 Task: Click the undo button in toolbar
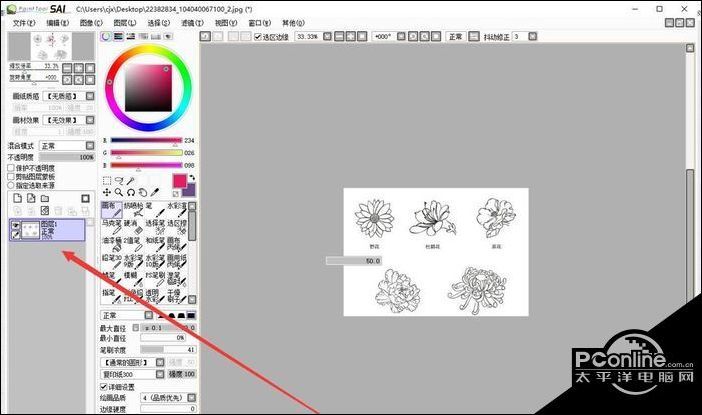[x=205, y=37]
